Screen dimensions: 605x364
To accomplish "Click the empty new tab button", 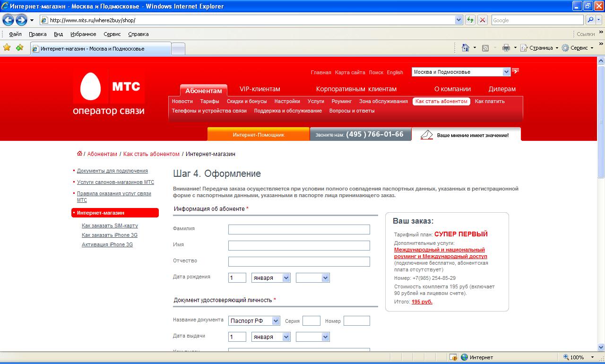I will click(x=178, y=49).
